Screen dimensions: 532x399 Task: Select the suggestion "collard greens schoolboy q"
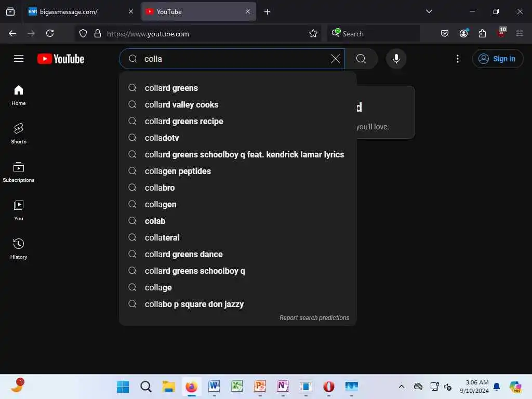click(237, 271)
